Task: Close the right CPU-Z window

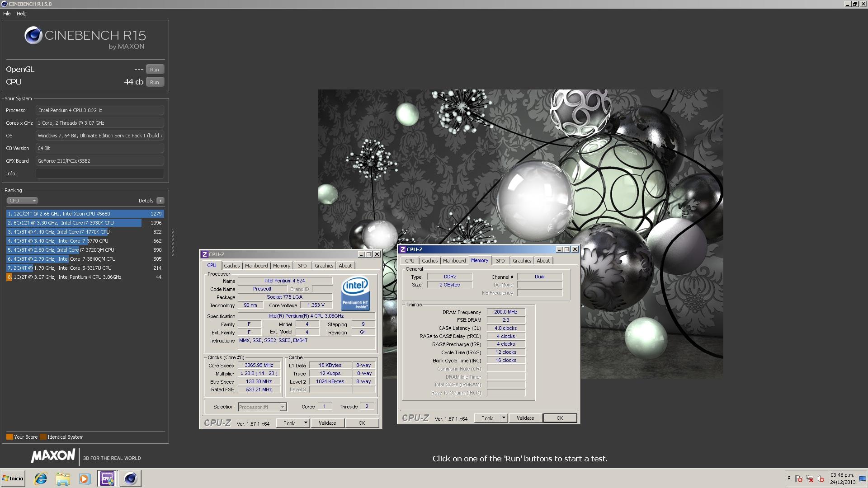Action: 575,249
